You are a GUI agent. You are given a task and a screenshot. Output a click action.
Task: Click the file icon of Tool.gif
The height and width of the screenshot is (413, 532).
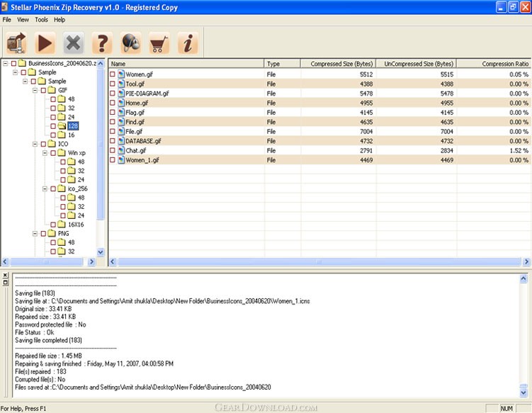pos(121,84)
